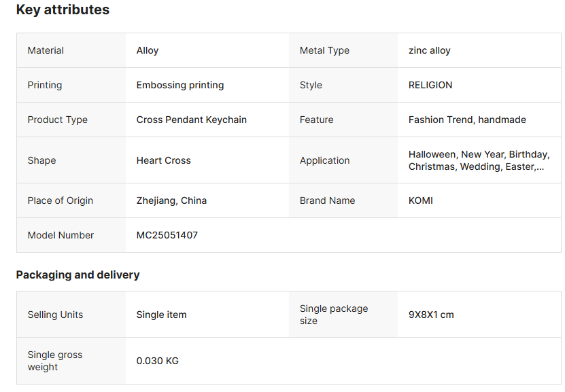Image resolution: width=565 pixels, height=392 pixels.
Task: Click the Fashion Trend, handmade value
Action: [x=467, y=120]
